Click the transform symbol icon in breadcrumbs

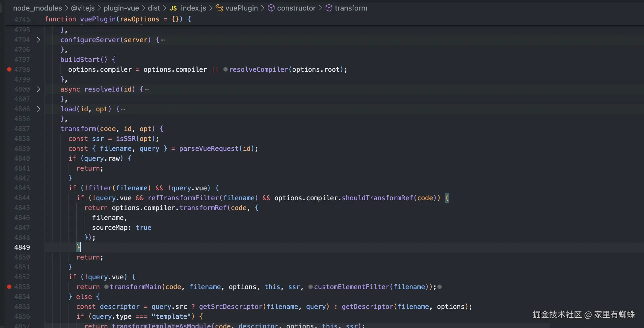[x=329, y=8]
